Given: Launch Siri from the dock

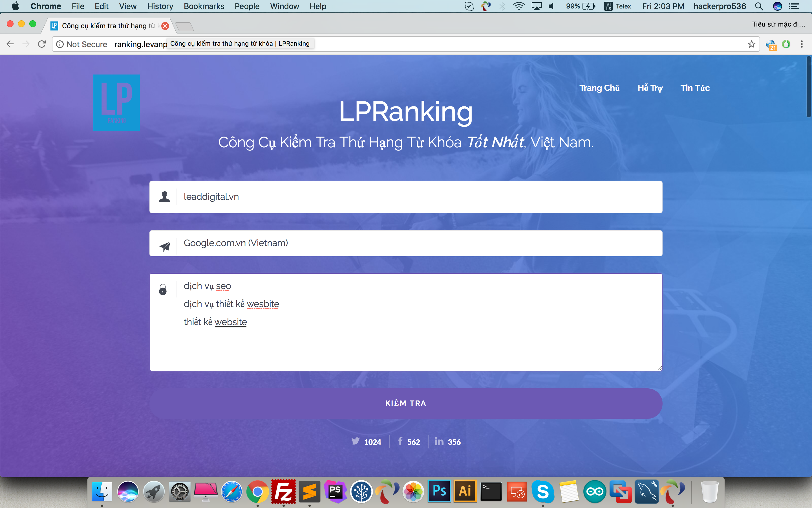Looking at the screenshot, I should pyautogui.click(x=128, y=492).
